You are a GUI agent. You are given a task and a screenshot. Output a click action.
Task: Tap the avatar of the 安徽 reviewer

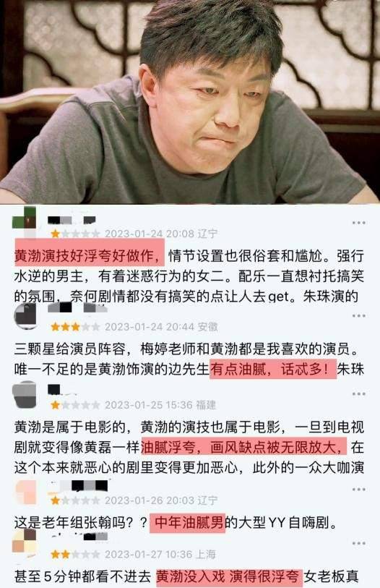(25, 317)
